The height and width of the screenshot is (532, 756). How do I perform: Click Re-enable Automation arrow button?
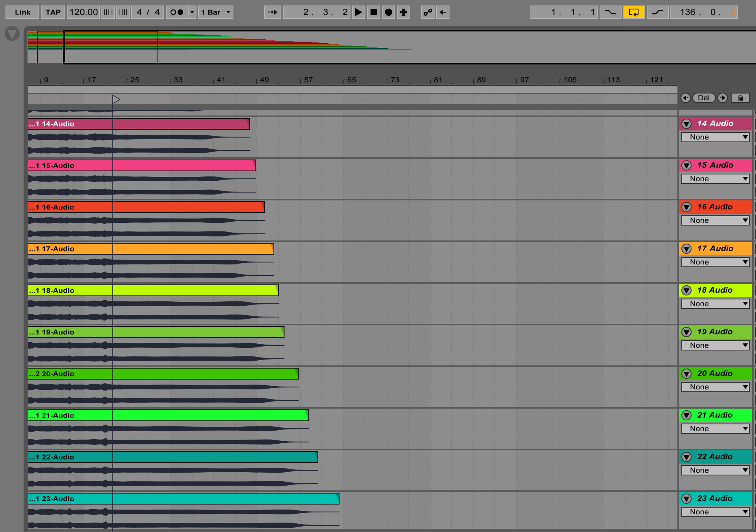pyautogui.click(x=443, y=12)
